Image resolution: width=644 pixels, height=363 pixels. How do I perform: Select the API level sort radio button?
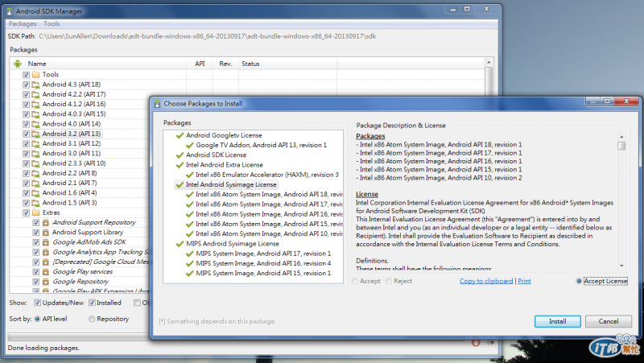pyautogui.click(x=37, y=319)
